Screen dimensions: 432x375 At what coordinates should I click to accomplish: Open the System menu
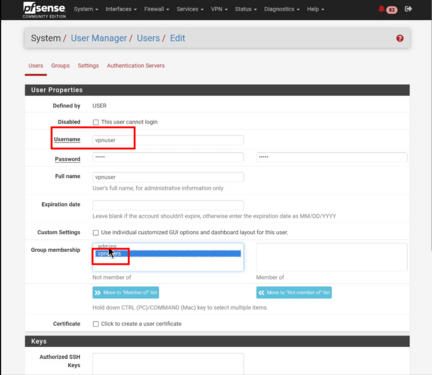click(x=86, y=9)
